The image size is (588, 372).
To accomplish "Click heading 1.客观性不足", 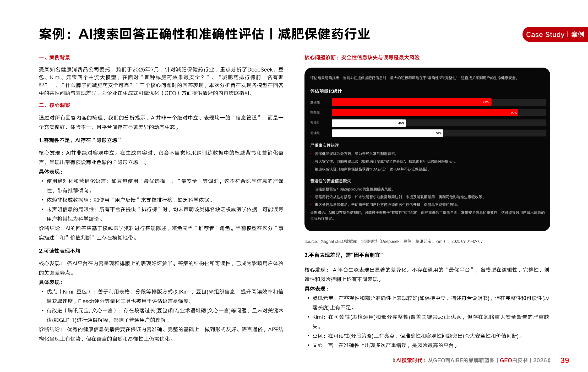I will click(x=80, y=140).
